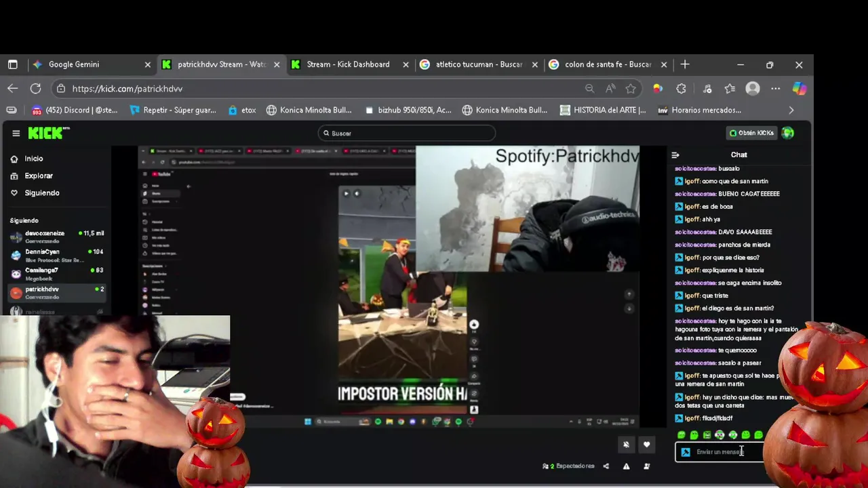Switch to atletico tucuman search tab
Screen dimensions: 868x488
click(478, 64)
